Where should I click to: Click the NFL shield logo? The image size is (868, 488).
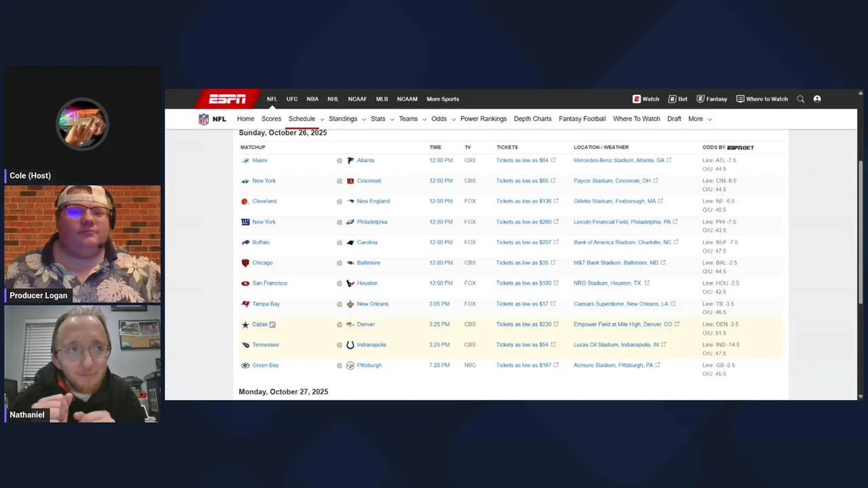(203, 119)
